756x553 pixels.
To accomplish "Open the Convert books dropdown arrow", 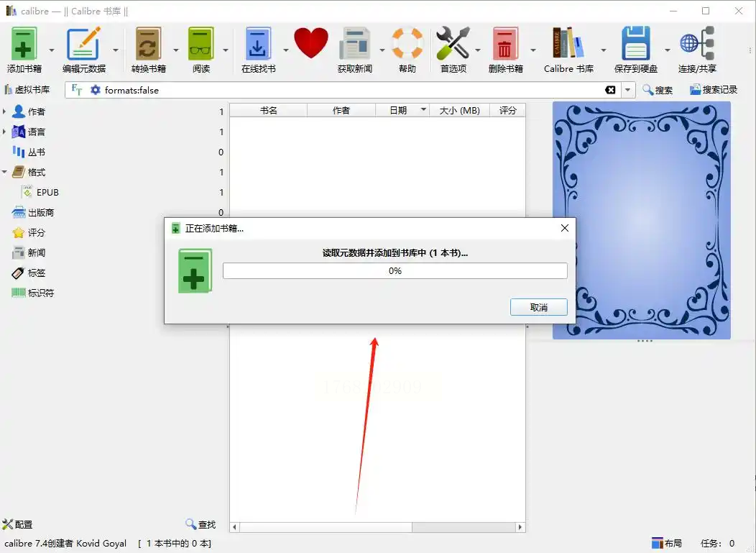I will 176,50.
